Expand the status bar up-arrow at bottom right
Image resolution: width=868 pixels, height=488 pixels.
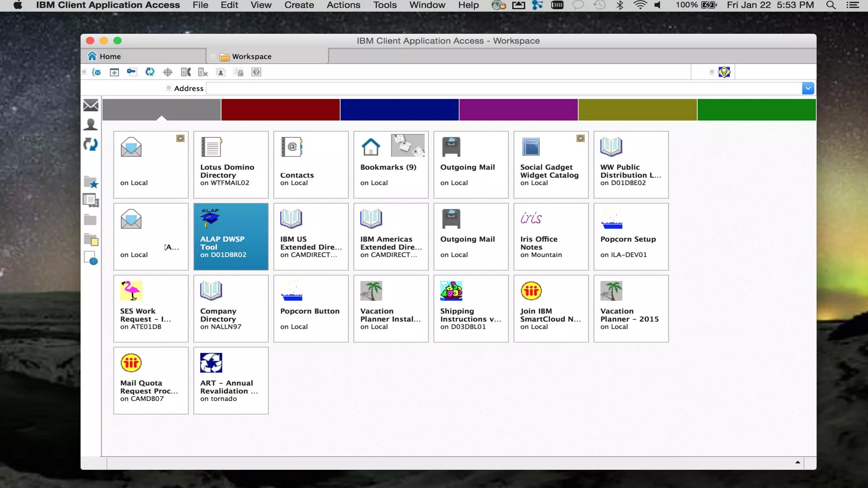tap(798, 462)
